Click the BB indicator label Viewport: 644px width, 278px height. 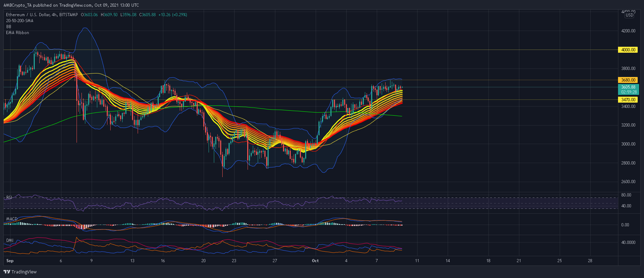(9, 27)
